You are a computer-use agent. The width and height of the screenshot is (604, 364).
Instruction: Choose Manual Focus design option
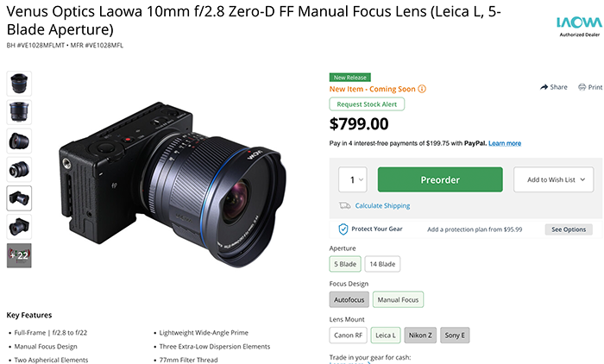click(x=399, y=299)
